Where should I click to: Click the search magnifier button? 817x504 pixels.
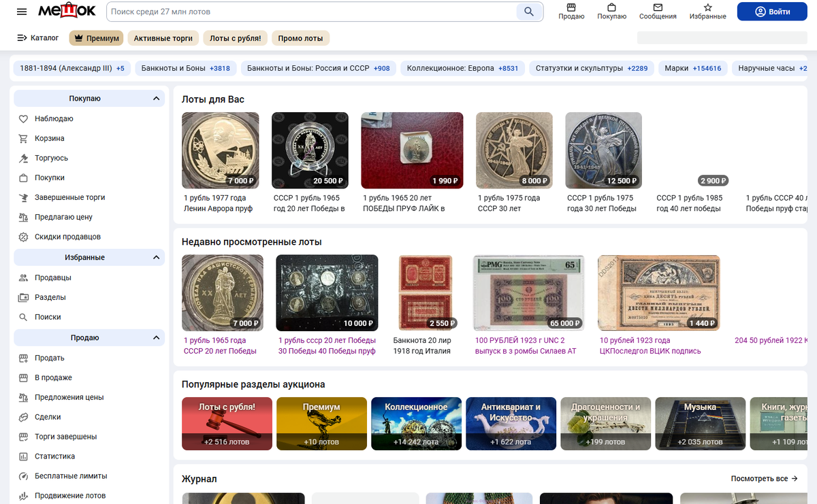tap(529, 12)
